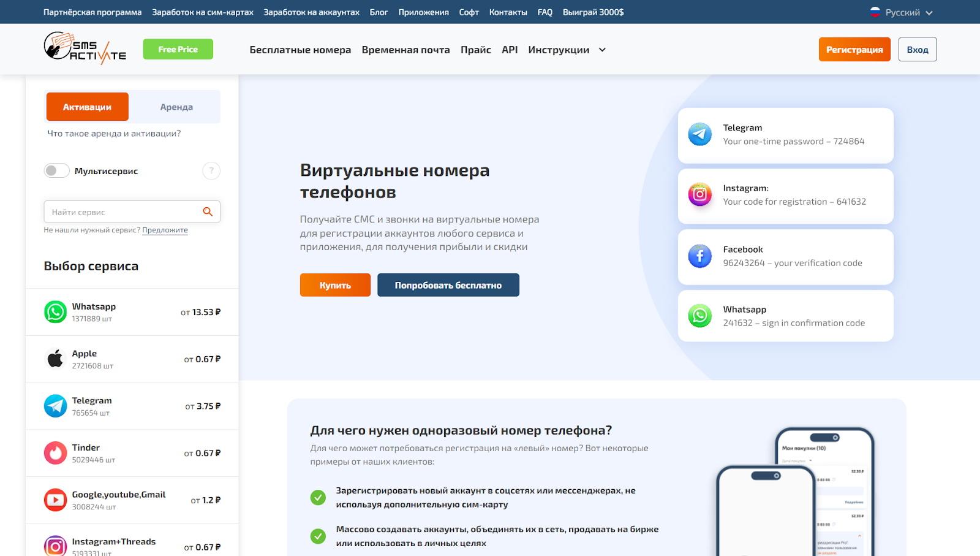Open the FAQ link

pyautogui.click(x=545, y=12)
